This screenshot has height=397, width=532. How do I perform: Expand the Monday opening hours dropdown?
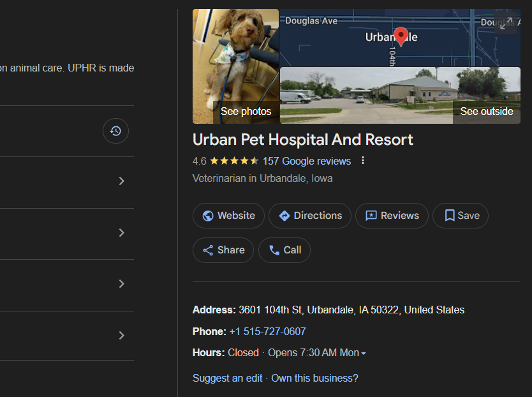click(362, 353)
